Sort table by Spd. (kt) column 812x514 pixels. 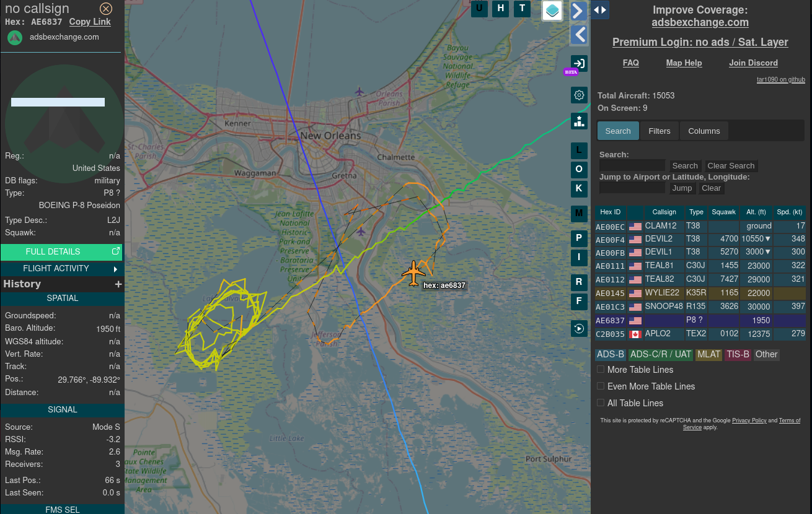[x=790, y=212]
